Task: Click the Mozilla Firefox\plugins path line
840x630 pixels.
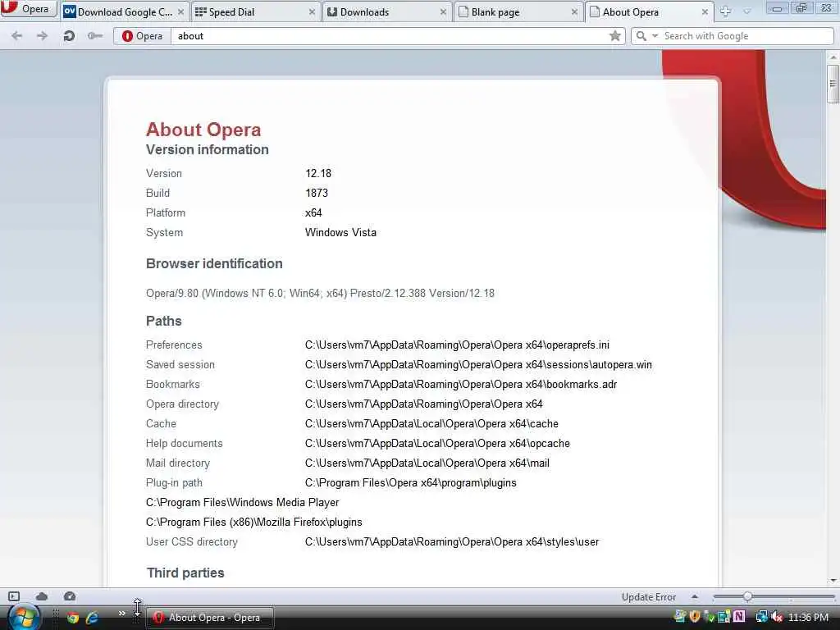Action: click(254, 523)
